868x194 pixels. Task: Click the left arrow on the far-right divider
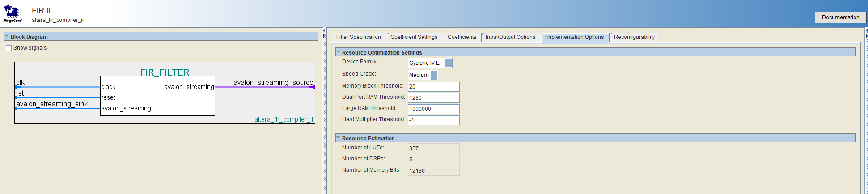pos(866,31)
